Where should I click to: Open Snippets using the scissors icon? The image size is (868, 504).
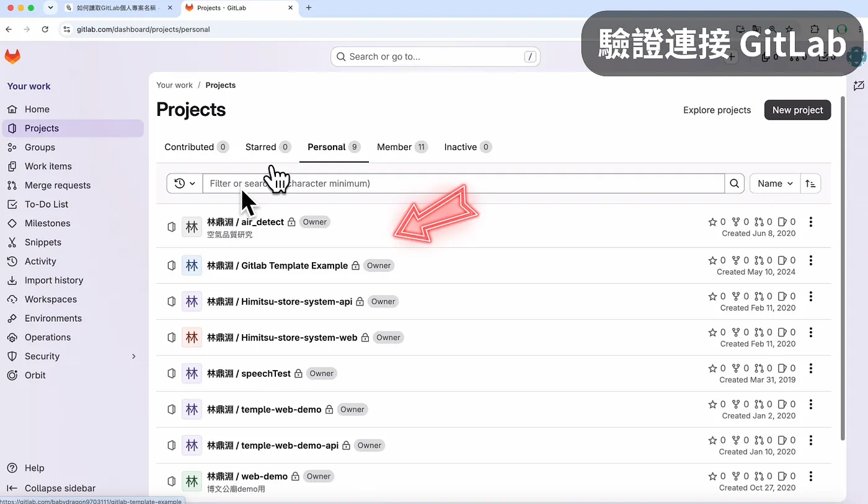point(12,242)
